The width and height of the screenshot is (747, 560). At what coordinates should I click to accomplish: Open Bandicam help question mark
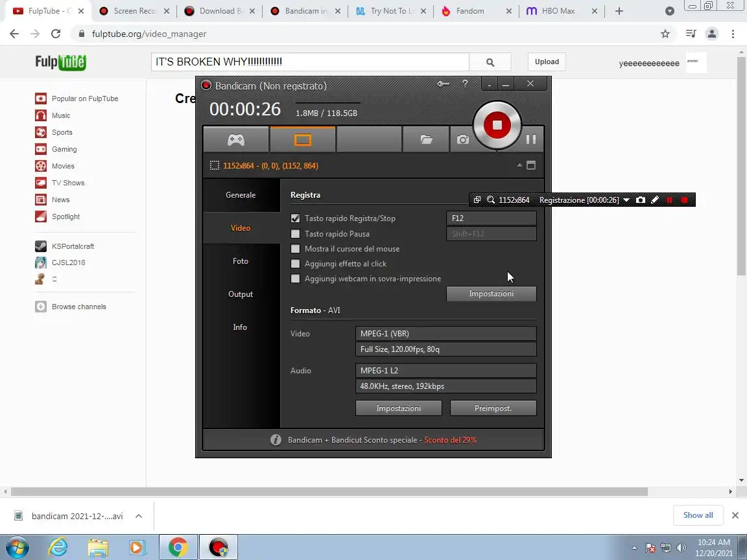point(465,84)
